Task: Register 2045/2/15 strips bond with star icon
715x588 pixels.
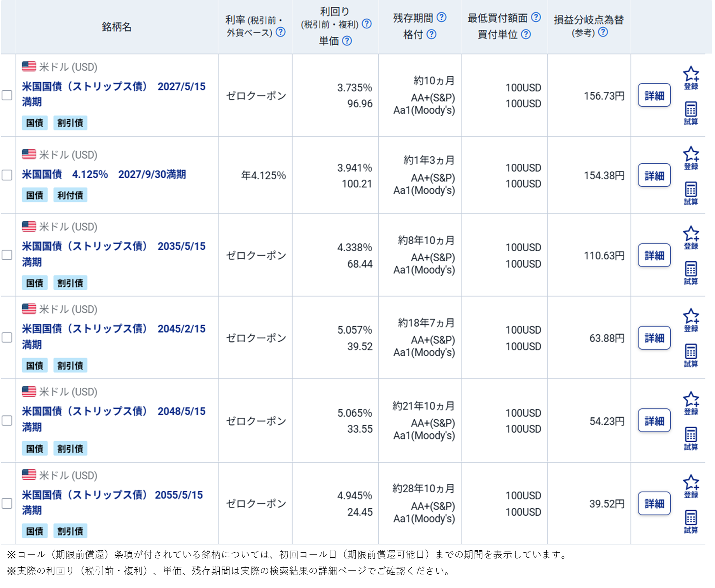Action: (691, 320)
